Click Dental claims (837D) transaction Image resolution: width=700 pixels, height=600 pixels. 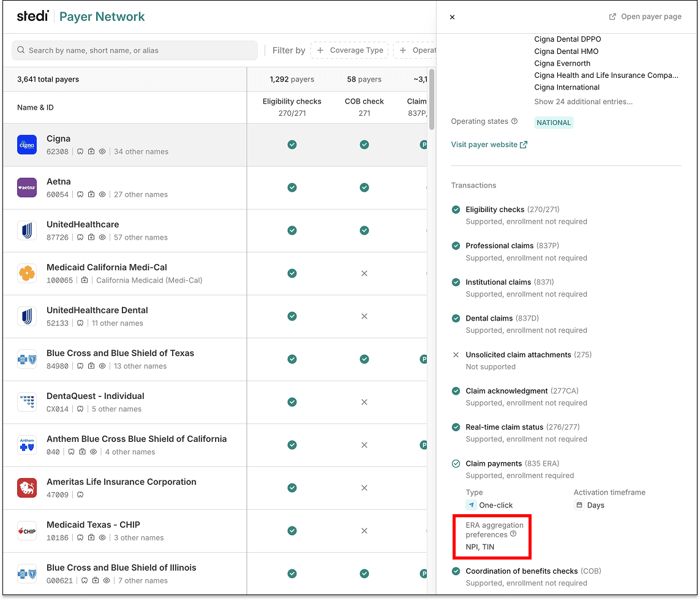(502, 319)
